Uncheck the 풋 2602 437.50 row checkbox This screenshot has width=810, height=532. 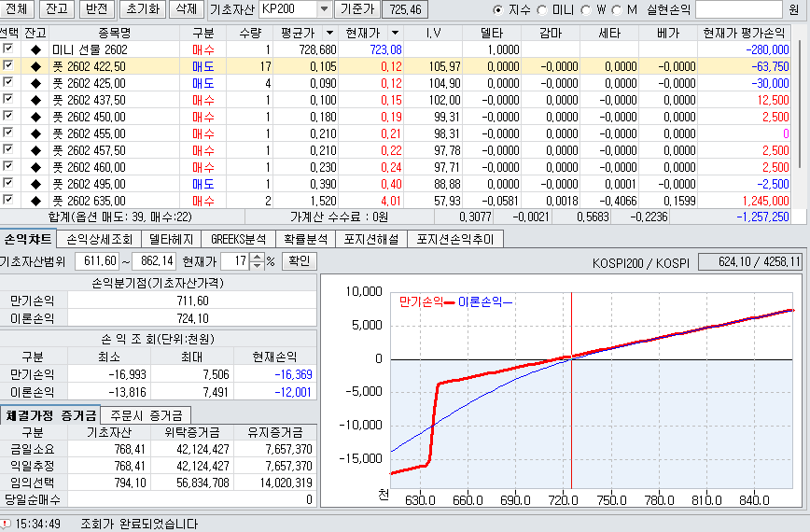[7, 99]
